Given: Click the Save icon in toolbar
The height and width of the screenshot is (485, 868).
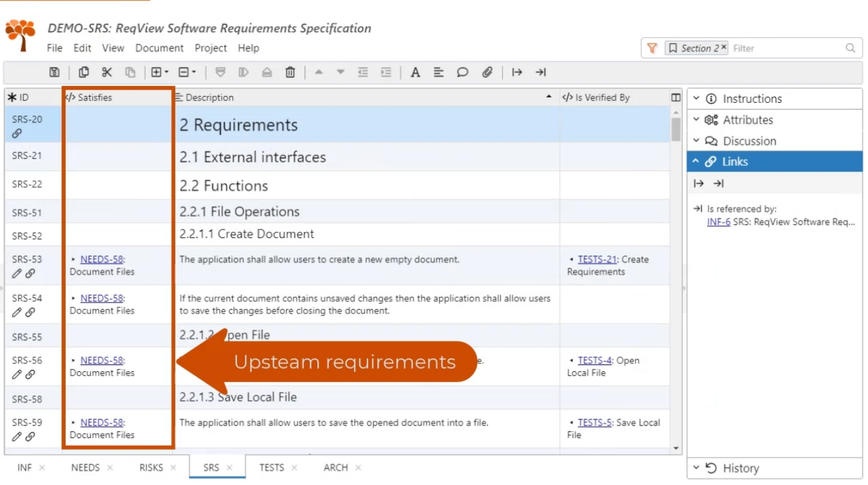Looking at the screenshot, I should click(x=54, y=72).
